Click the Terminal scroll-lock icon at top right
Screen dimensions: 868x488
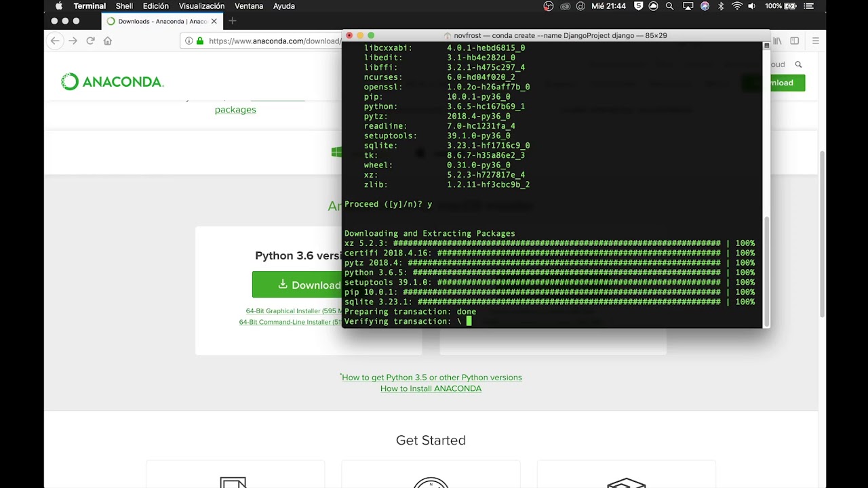point(767,46)
